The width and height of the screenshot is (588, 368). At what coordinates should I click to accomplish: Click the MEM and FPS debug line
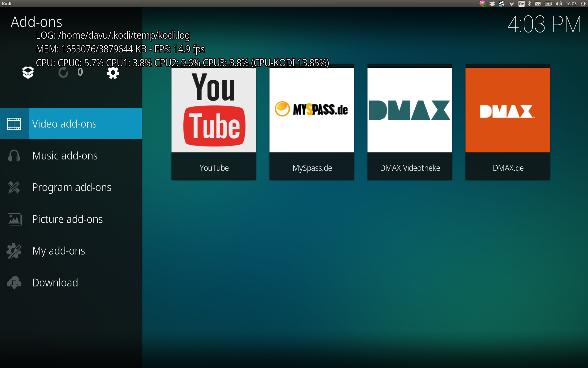coord(120,49)
